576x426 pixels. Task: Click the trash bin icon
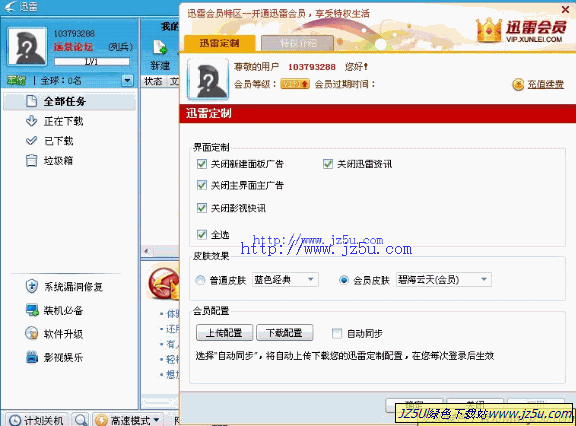pyautogui.click(x=32, y=160)
